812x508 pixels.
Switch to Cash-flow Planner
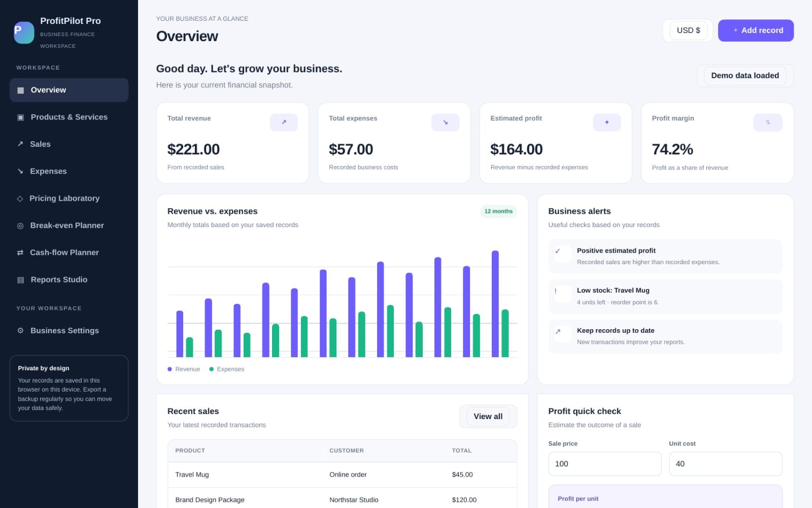point(69,252)
